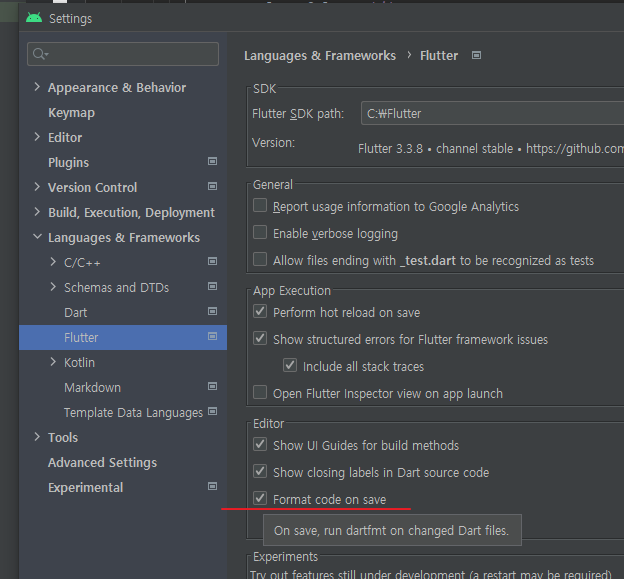
Task: Expand the C/C++ subsection
Action: click(53, 262)
